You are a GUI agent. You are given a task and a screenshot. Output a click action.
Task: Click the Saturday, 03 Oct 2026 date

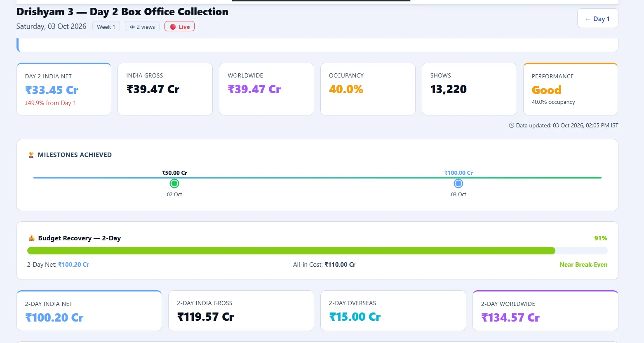(51, 26)
